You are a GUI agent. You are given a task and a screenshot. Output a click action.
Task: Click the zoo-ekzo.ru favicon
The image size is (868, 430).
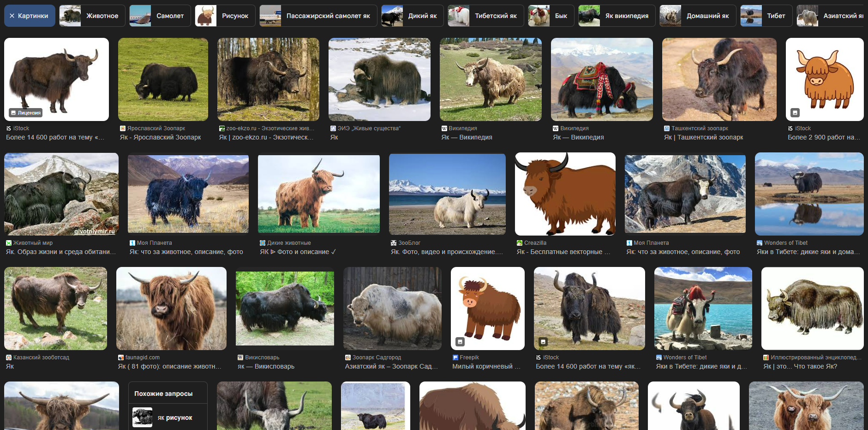click(222, 128)
